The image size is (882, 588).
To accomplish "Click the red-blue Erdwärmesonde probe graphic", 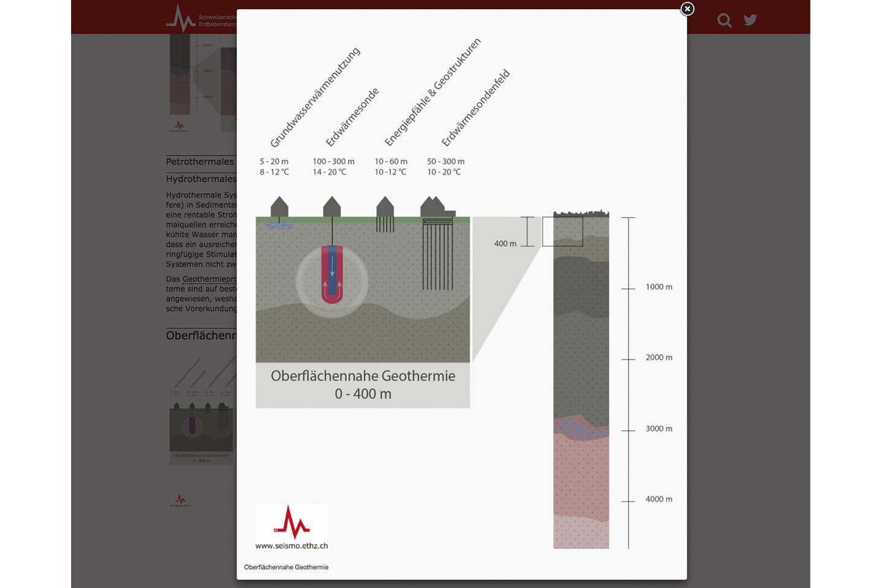I will coord(332,274).
